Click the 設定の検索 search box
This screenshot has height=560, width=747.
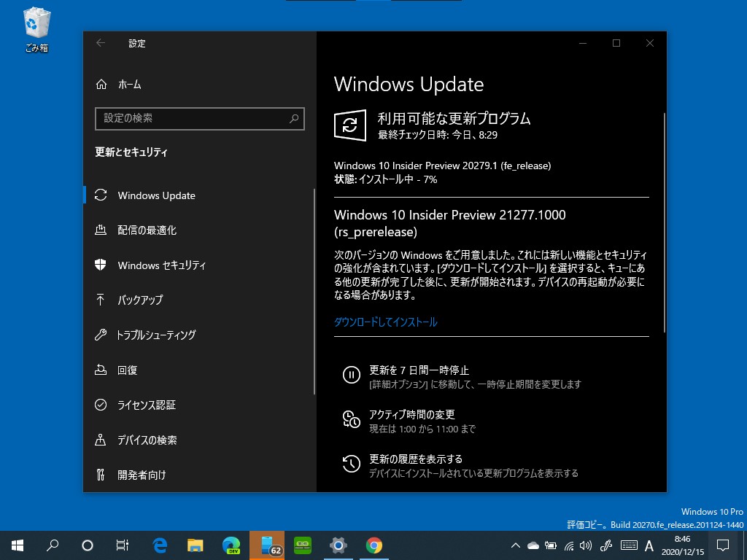[200, 119]
